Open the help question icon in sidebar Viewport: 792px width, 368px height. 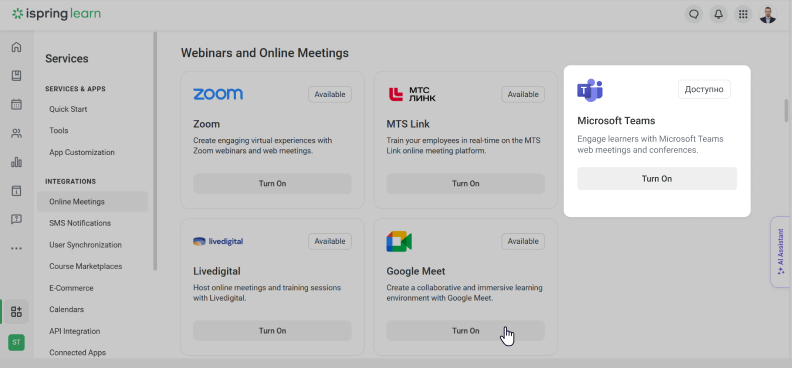pos(17,219)
